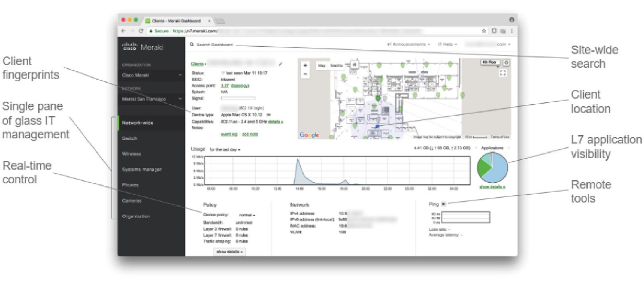Click the add note link
The height and width of the screenshot is (283, 644).
click(x=250, y=134)
